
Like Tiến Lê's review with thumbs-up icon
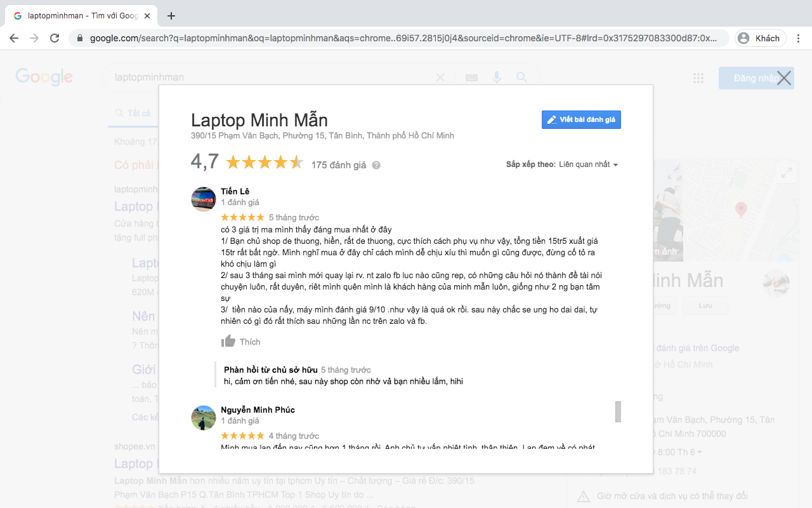click(x=228, y=342)
